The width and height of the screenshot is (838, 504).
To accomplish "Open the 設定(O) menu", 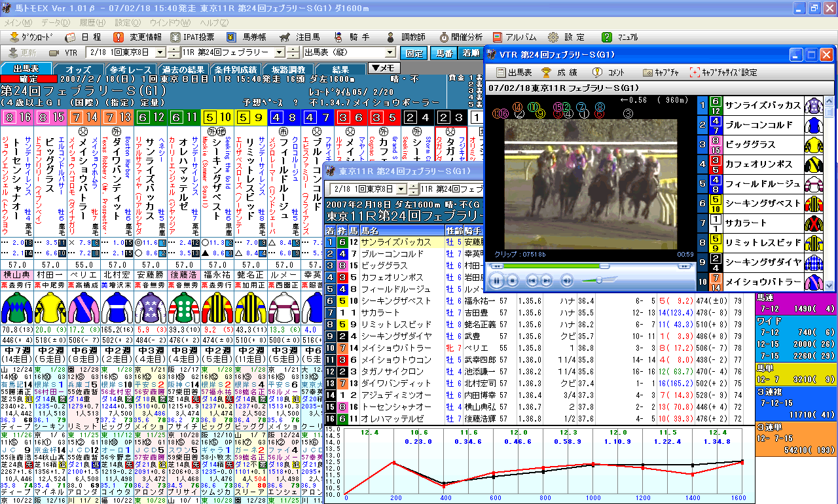I will pos(126,22).
